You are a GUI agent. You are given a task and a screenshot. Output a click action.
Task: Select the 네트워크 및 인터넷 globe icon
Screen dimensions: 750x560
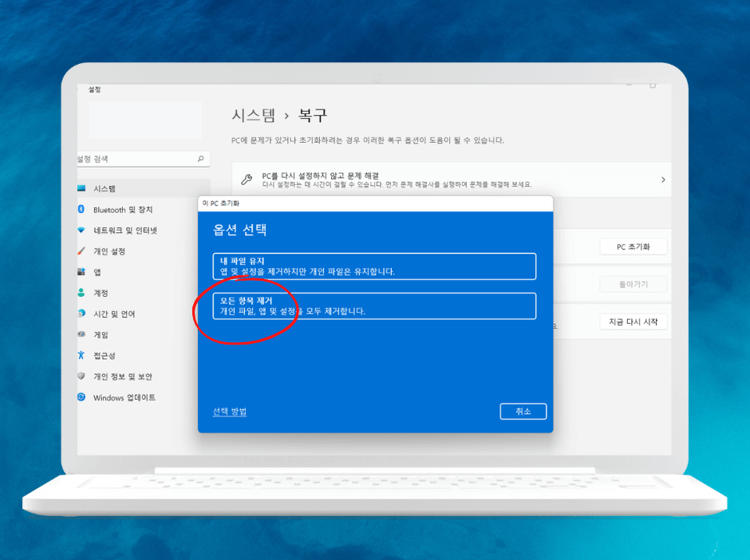83,231
